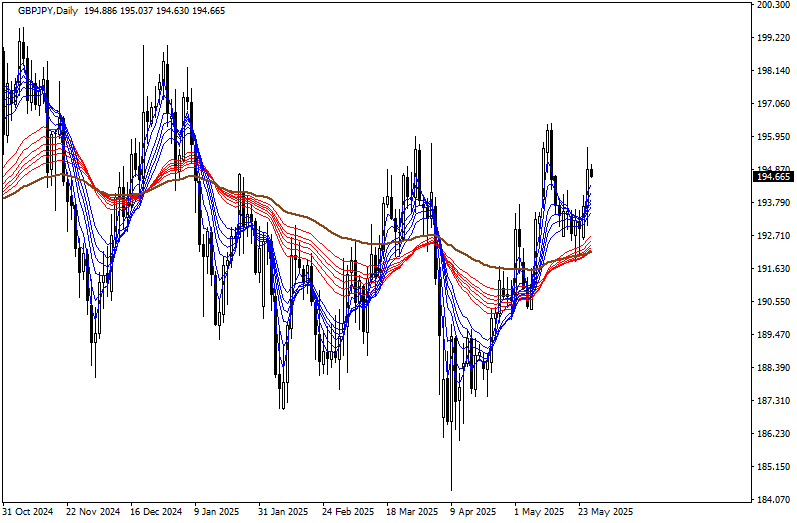Click the 199.220 price axis label
The image size is (797, 523).
[774, 38]
